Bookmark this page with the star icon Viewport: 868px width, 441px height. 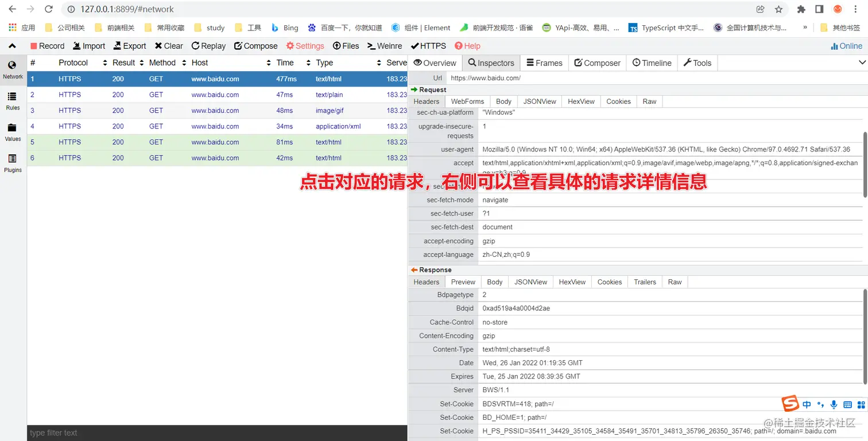coord(778,9)
